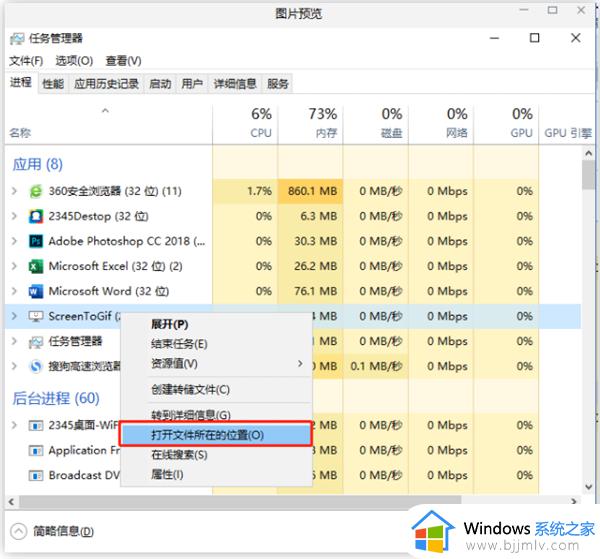Click the ScreenToGif process icon
600x559 pixels.
(36, 316)
